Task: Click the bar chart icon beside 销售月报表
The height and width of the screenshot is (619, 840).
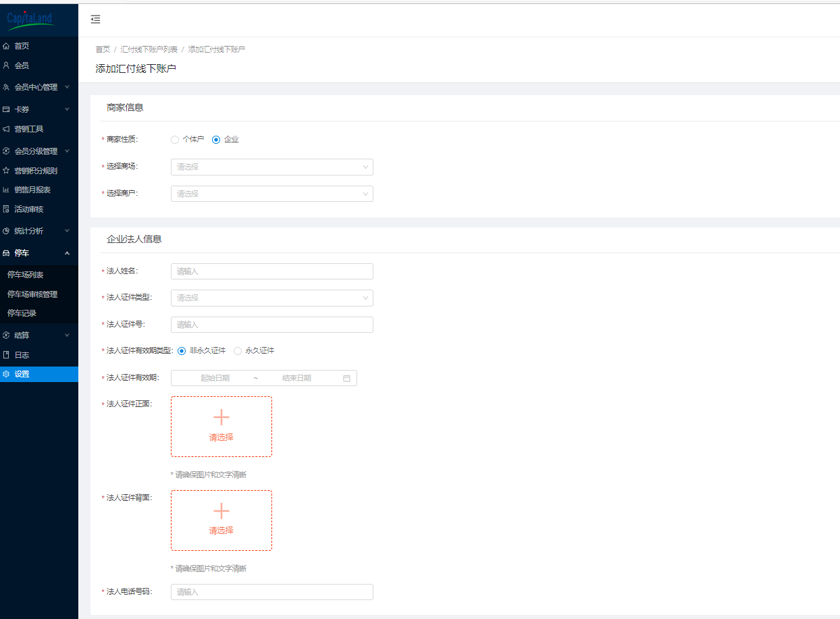Action: tap(6, 190)
